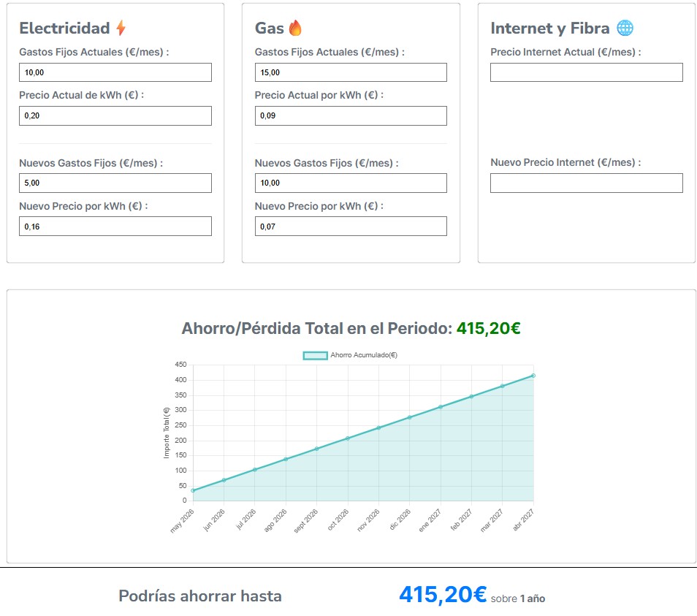The width and height of the screenshot is (697, 616).
Task: Click the ene 2027 chart data point
Action: pyautogui.click(x=441, y=407)
